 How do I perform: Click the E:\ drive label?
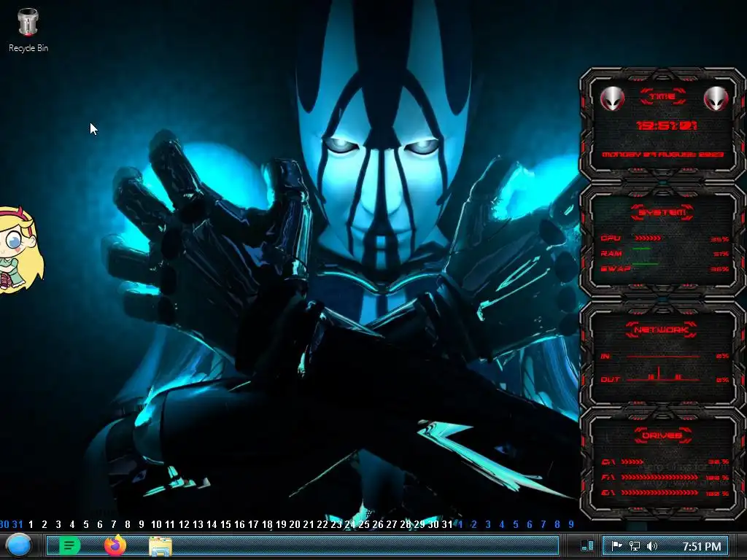[x=608, y=492]
